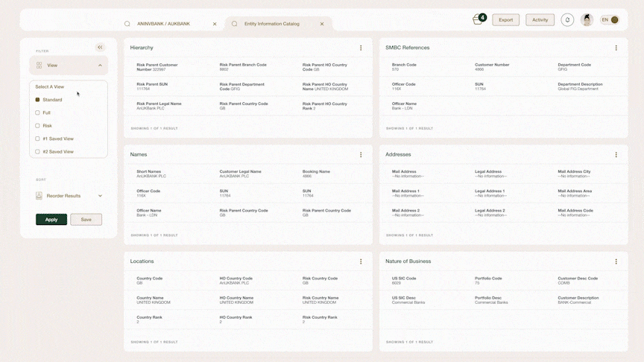The width and height of the screenshot is (644, 362).
Task: Open Locations panel options menu
Action: (x=361, y=261)
